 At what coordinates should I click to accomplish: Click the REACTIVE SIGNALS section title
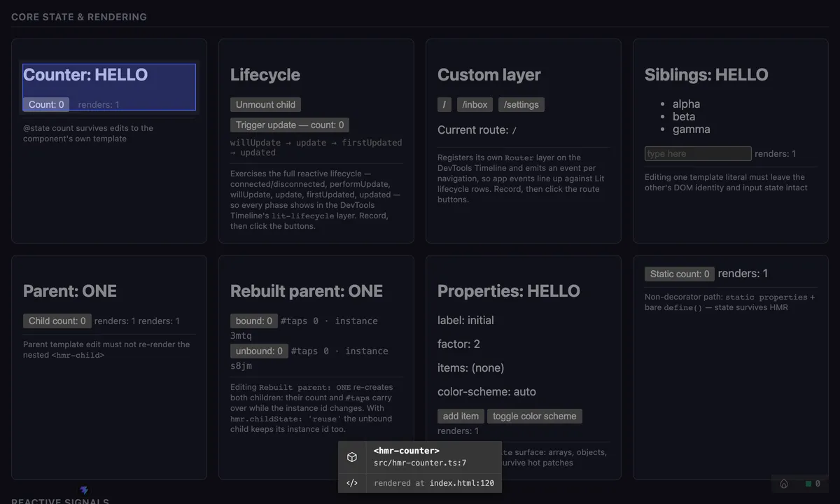point(60,501)
